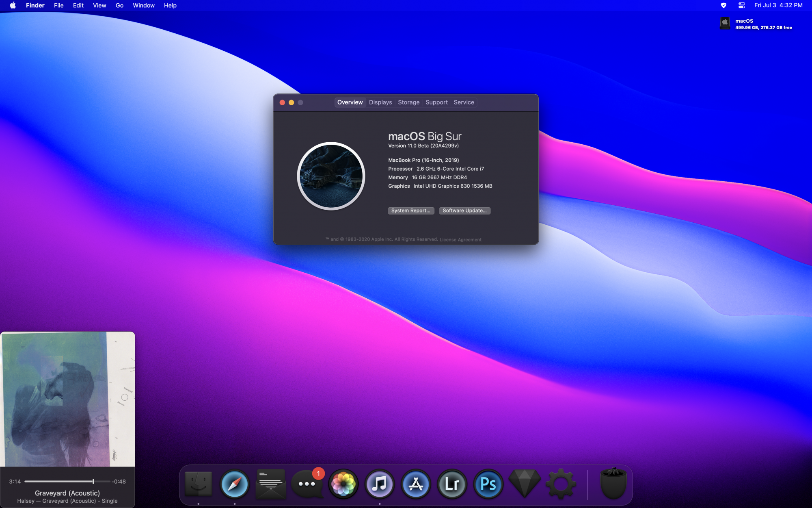812x508 pixels.
Task: Select the macOS drive icon on desktop
Action: [725, 23]
